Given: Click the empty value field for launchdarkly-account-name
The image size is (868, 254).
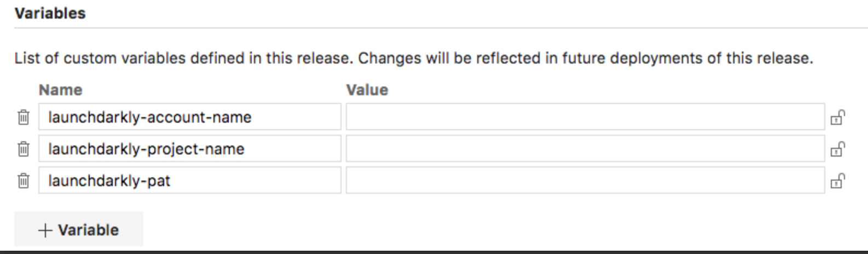Looking at the screenshot, I should tap(585, 117).
